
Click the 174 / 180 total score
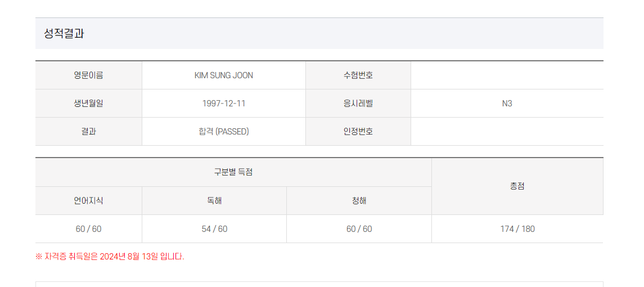[x=517, y=229]
